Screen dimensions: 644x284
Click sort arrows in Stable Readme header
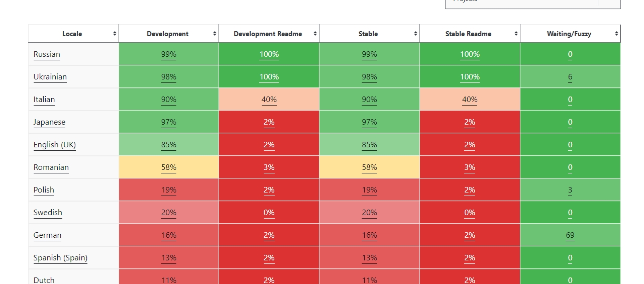(516, 34)
